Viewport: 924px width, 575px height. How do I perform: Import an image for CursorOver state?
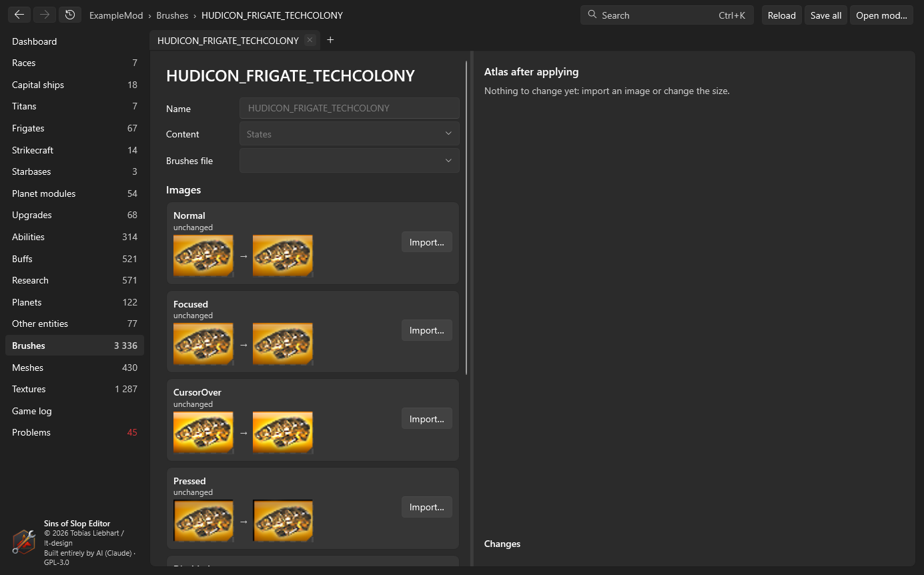coord(427,419)
